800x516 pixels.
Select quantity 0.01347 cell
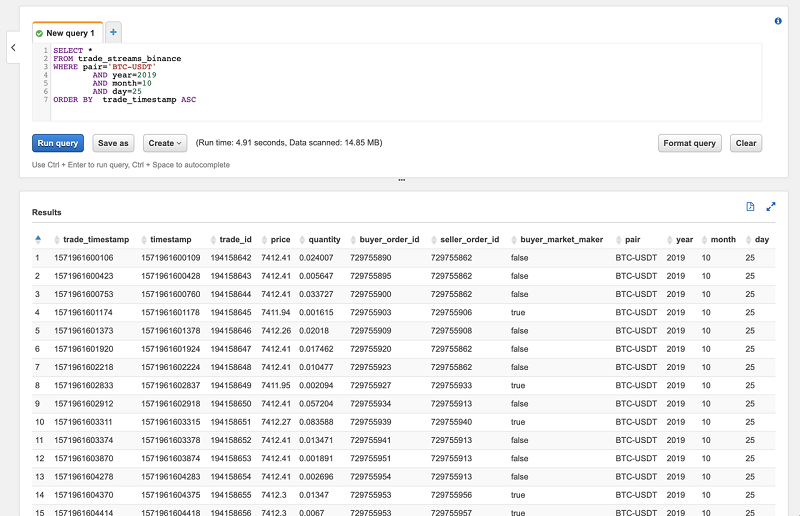[314, 495]
